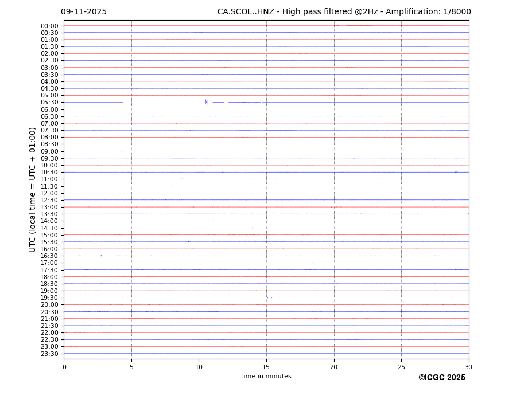Click the x-axis tick label 30

point(468,367)
